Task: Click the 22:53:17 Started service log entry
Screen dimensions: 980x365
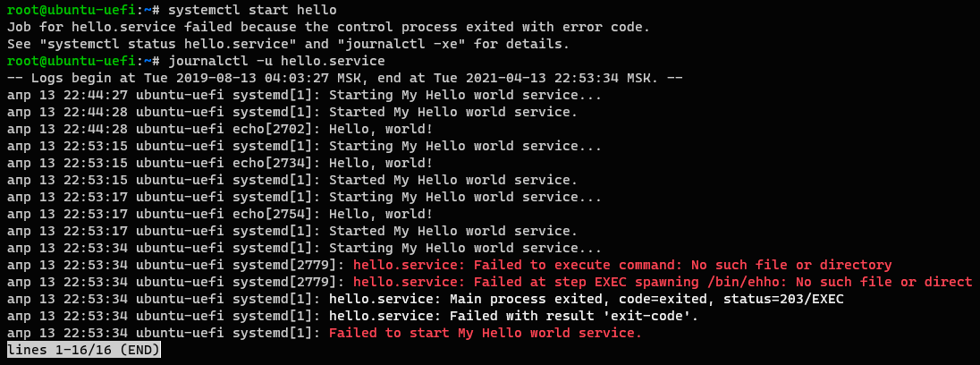Action: pos(291,231)
